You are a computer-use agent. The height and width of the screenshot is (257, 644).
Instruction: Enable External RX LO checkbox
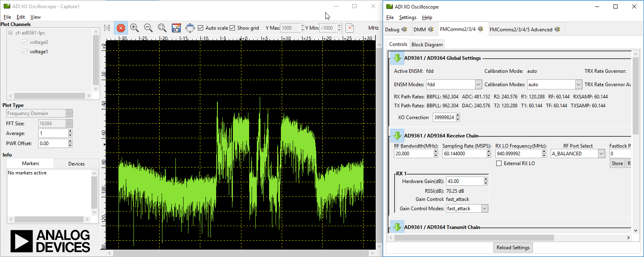499,163
